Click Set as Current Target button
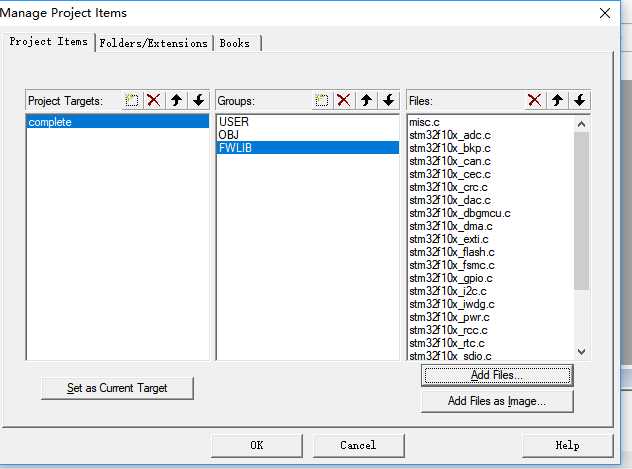The height and width of the screenshot is (469, 632). pyautogui.click(x=117, y=388)
